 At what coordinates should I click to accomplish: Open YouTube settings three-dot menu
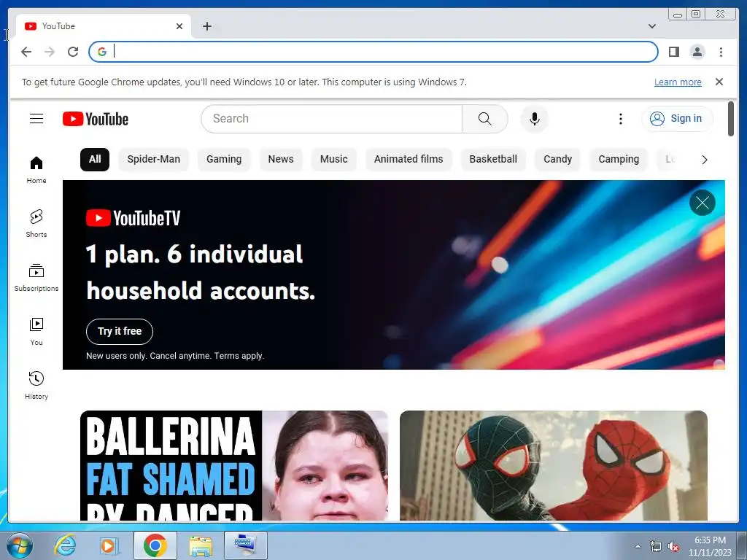tap(620, 119)
